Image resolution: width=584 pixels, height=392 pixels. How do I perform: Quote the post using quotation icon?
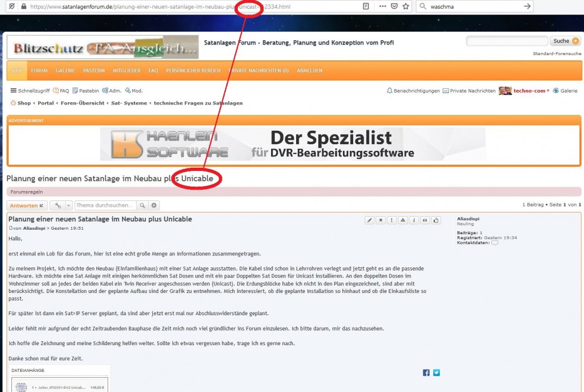425,220
